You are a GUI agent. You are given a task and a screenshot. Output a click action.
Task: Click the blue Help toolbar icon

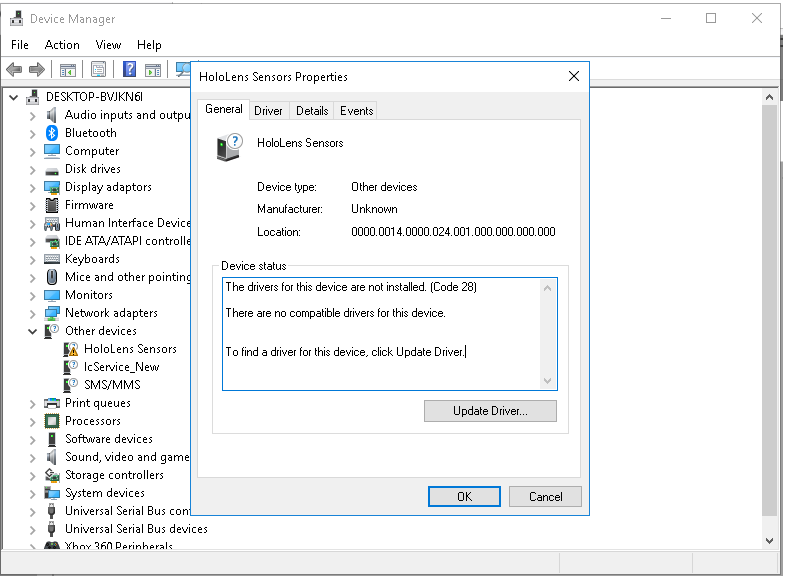129,69
